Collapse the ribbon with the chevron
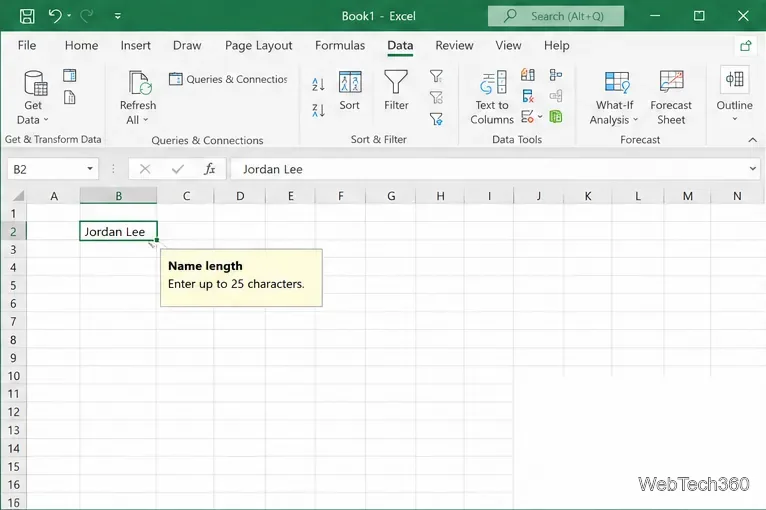766x510 pixels. tap(753, 140)
